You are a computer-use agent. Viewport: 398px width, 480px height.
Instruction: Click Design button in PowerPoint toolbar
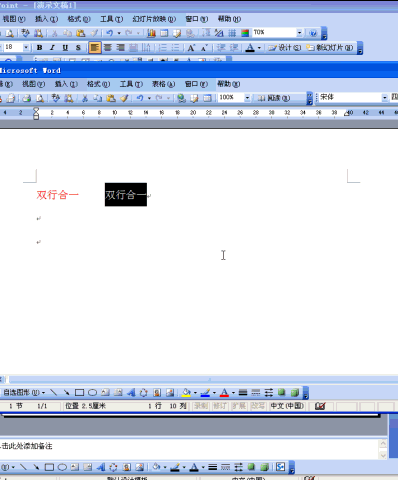point(285,48)
